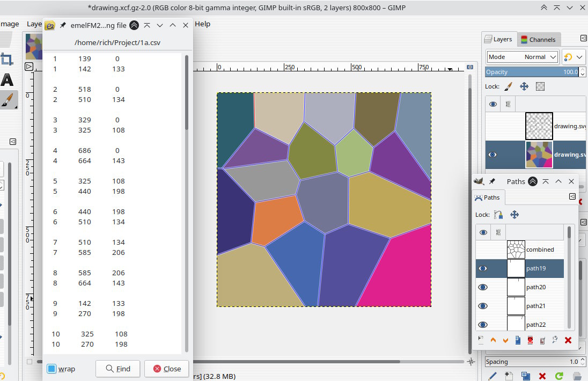Click the path to selection icon
The width and height of the screenshot is (588, 381).
click(530, 340)
